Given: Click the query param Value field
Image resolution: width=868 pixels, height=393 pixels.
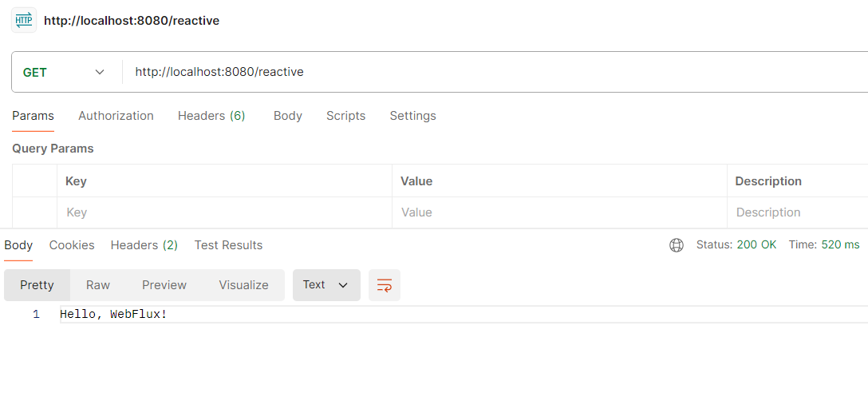Looking at the screenshot, I should tap(558, 212).
